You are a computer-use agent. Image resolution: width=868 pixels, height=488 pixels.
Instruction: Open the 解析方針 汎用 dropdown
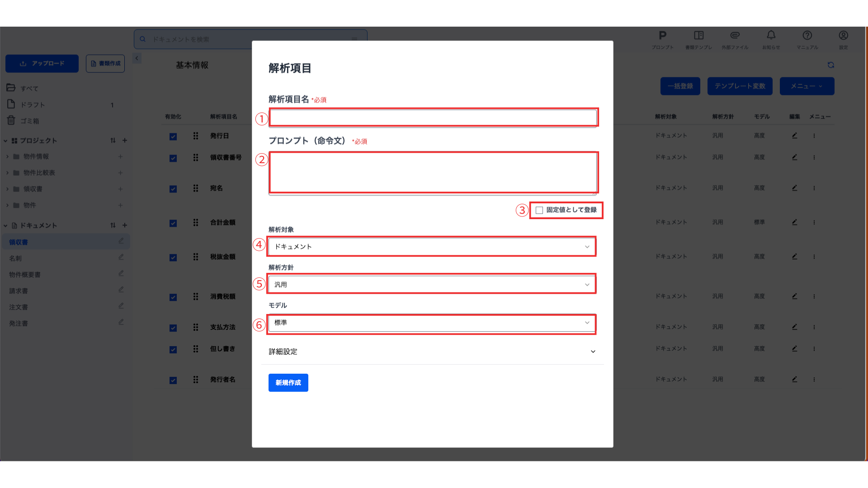click(x=431, y=285)
